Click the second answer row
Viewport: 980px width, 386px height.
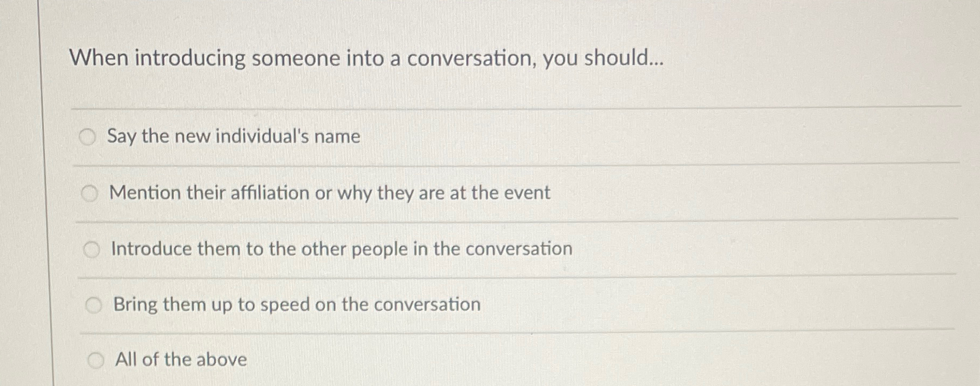click(x=375, y=193)
